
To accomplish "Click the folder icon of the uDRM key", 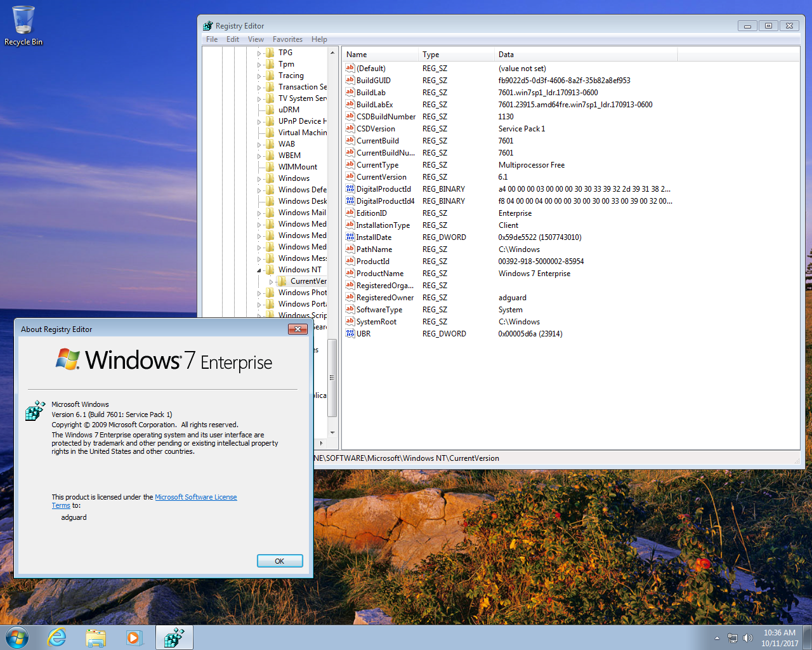I will pos(270,110).
